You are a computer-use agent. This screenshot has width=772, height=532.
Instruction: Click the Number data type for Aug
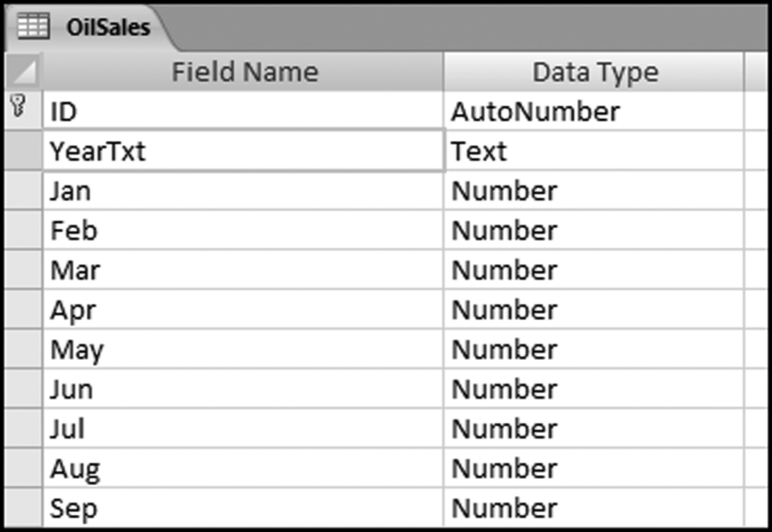[593, 469]
